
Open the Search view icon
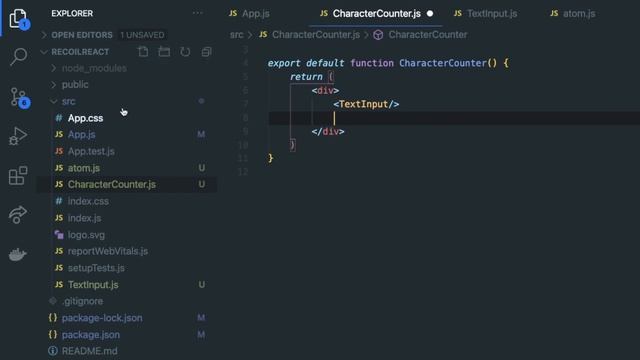coord(18,56)
